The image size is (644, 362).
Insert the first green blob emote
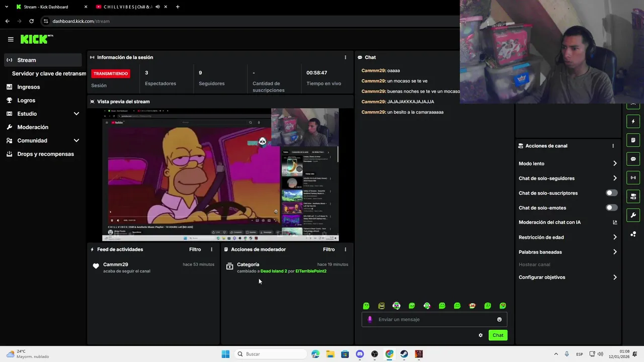(x=366, y=306)
